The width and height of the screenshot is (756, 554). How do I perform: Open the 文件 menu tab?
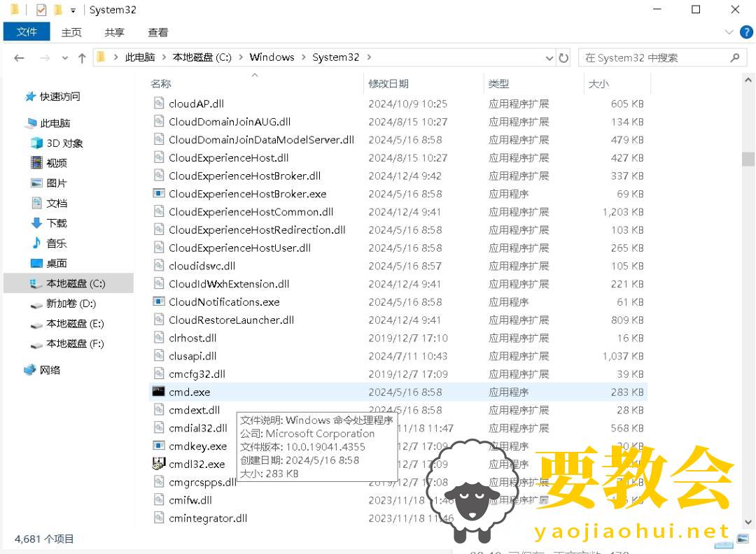pos(27,32)
